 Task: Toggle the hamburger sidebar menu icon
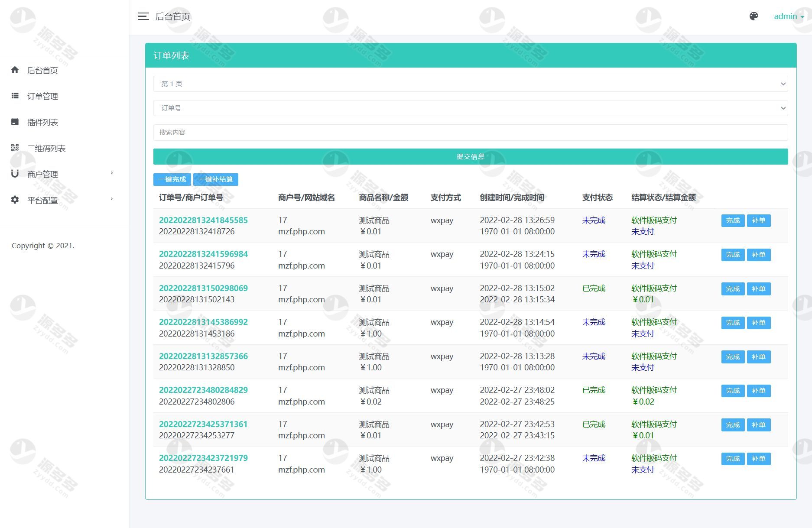(143, 16)
